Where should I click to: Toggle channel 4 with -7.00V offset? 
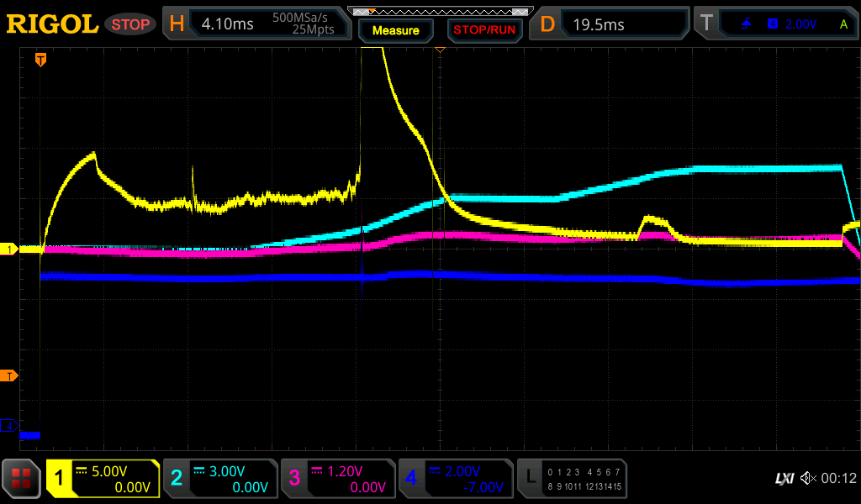click(456, 479)
